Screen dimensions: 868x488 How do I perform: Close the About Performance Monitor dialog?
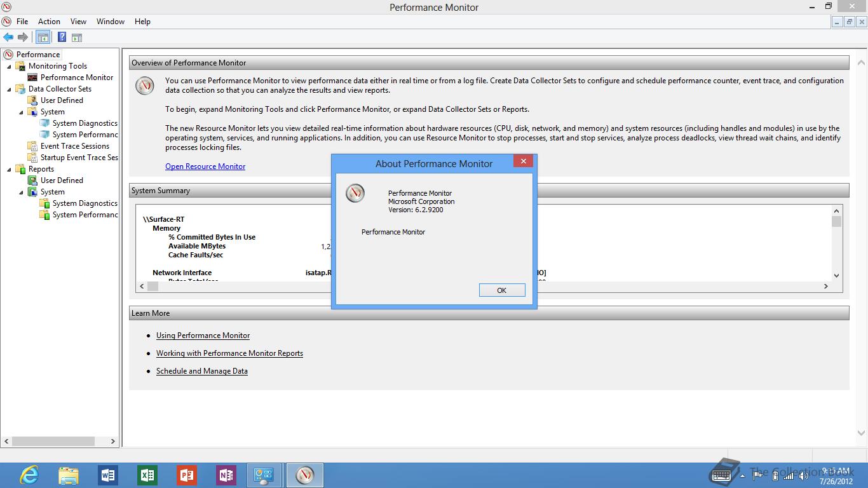[x=523, y=161]
